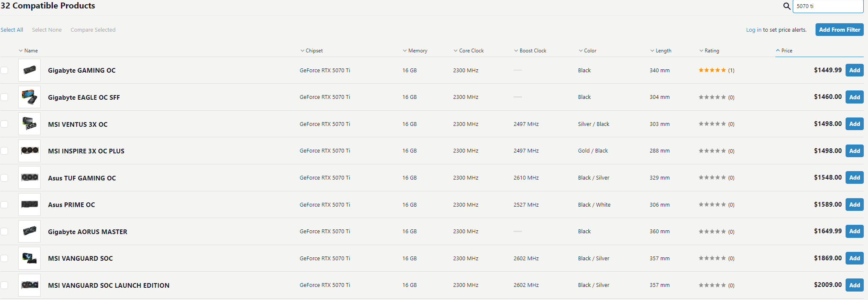
Task: Click the Log in link
Action: pos(753,30)
